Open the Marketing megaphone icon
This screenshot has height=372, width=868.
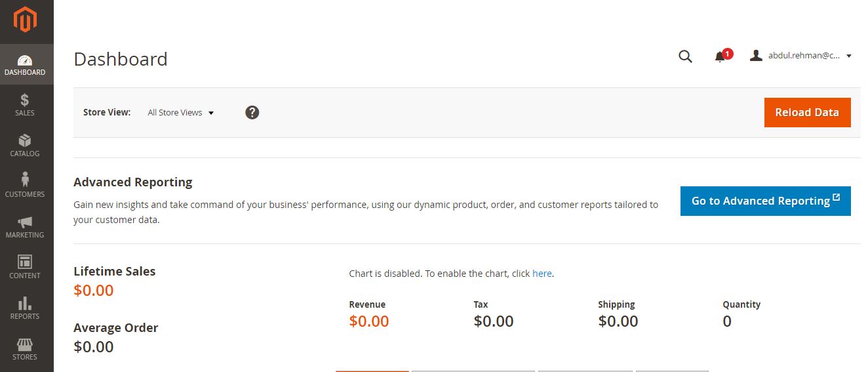pos(25,222)
